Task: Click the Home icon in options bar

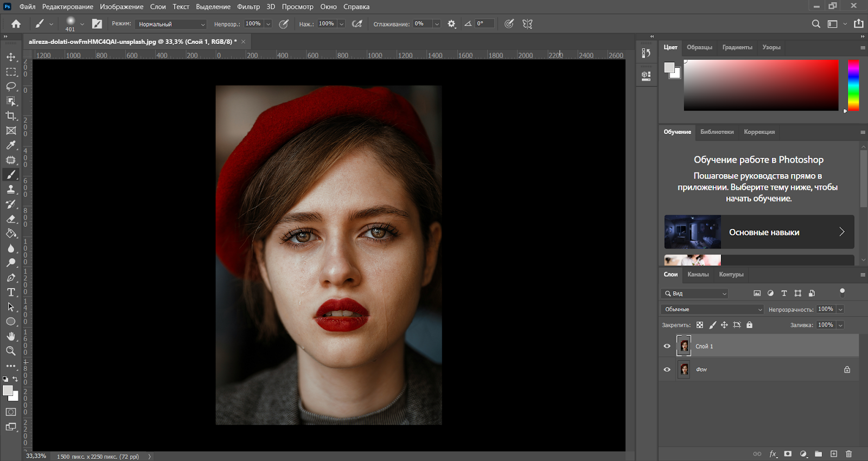Action: coord(16,24)
